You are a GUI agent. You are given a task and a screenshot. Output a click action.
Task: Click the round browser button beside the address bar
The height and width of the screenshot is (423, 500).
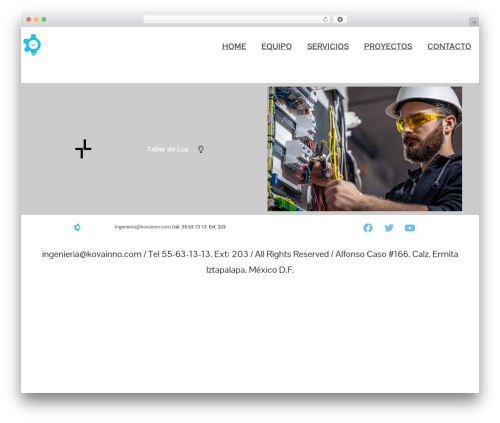[340, 19]
